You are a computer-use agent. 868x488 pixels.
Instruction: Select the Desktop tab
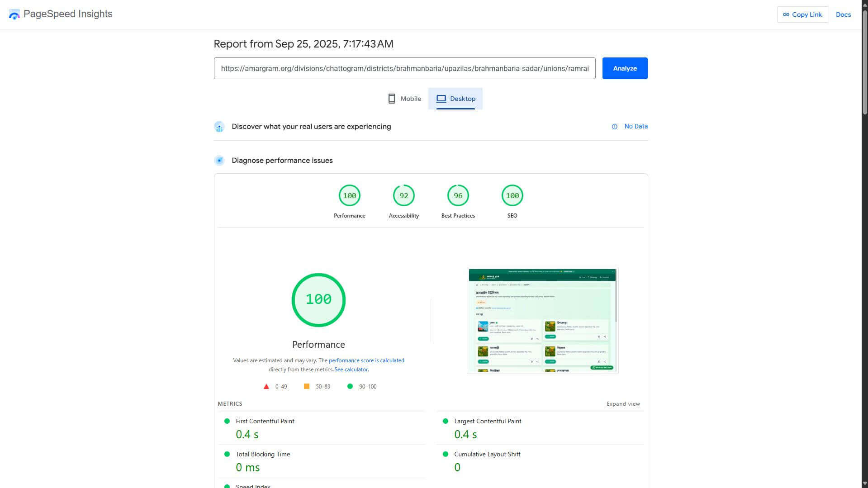455,99
